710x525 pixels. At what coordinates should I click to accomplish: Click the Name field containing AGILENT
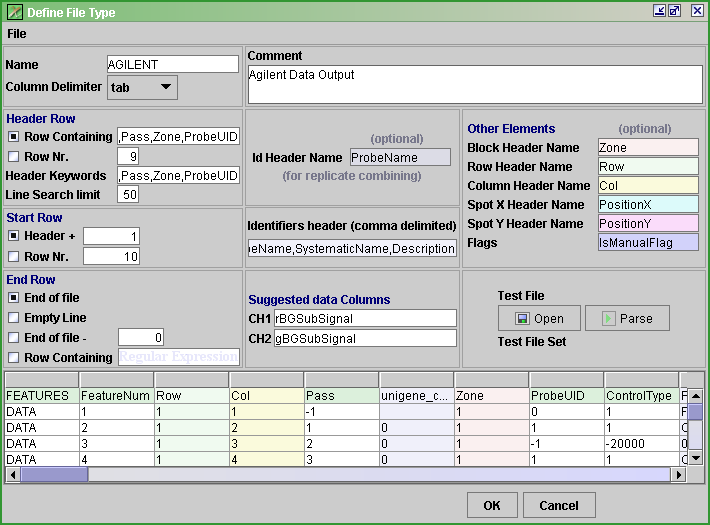[173, 64]
